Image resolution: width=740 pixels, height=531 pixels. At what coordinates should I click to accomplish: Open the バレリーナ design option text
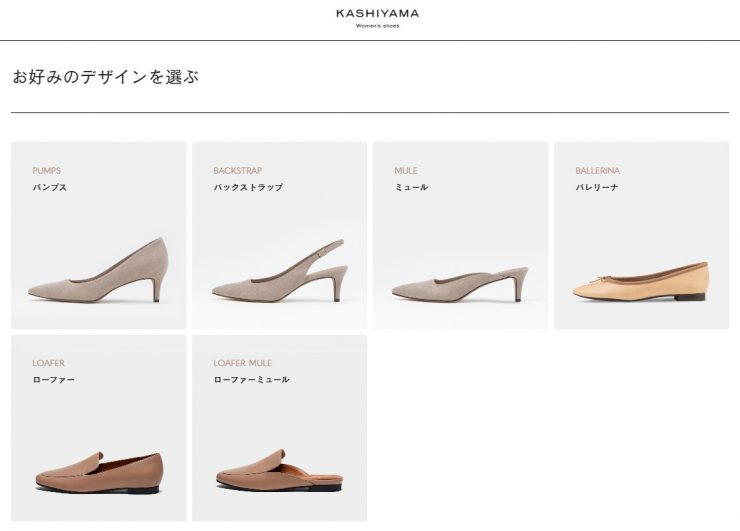click(597, 187)
